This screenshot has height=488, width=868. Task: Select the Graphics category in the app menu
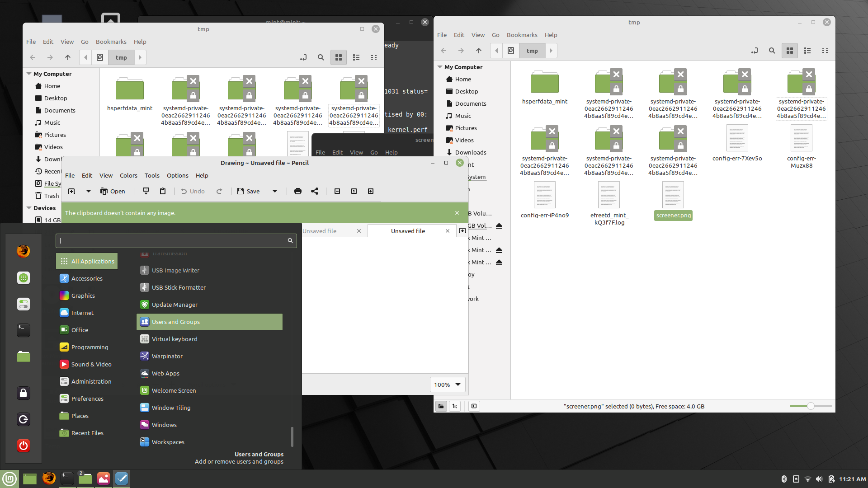coord(87,296)
